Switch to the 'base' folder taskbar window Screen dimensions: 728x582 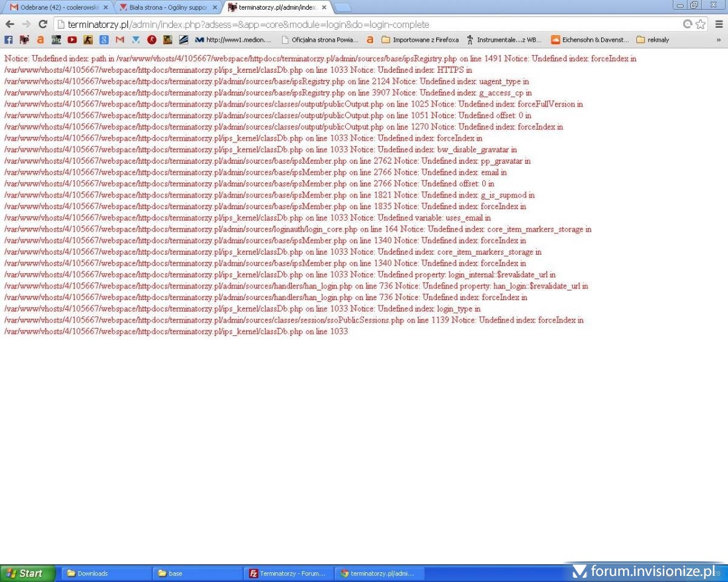tap(197, 573)
